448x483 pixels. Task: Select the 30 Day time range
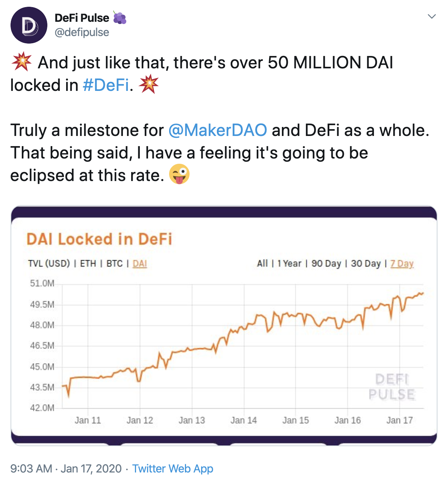[x=366, y=264]
